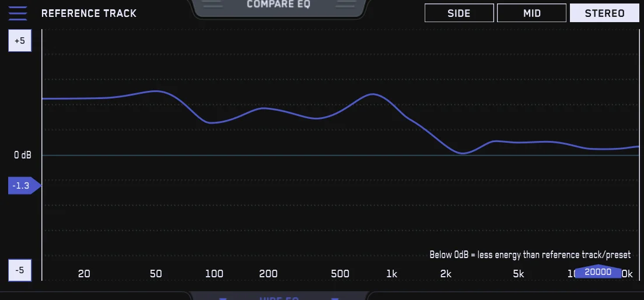Select the 20000 frequency handle
This screenshot has height=300, width=644.
point(598,271)
